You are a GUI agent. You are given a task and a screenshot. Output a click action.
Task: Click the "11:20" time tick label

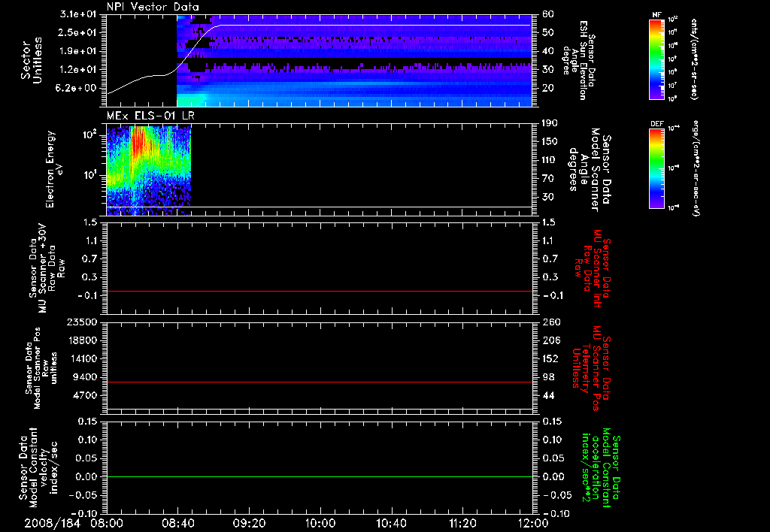(x=462, y=523)
